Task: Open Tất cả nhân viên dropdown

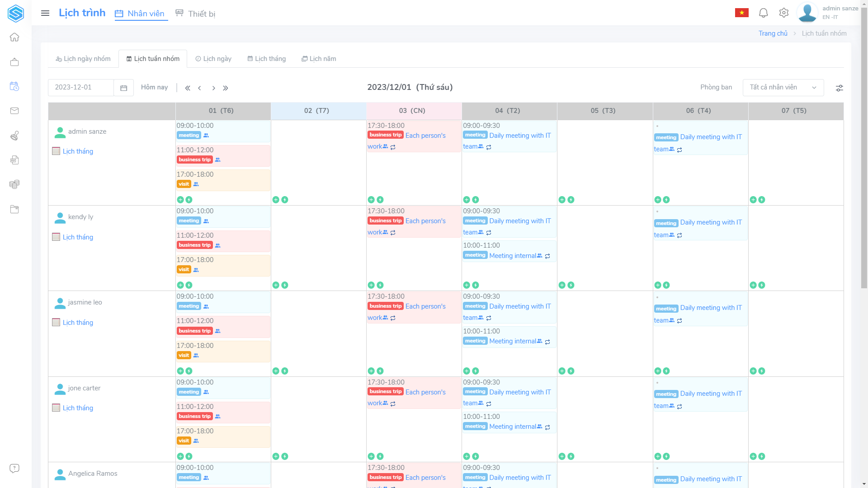Action: (x=783, y=88)
